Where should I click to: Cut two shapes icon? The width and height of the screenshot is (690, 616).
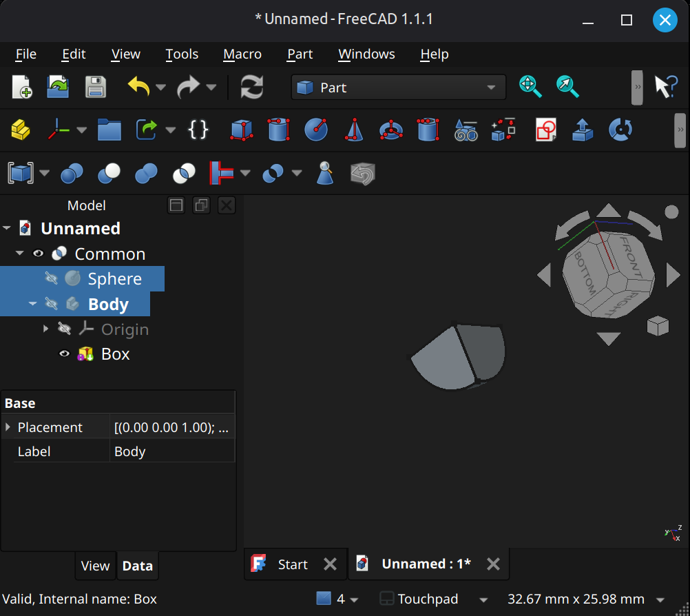109,173
